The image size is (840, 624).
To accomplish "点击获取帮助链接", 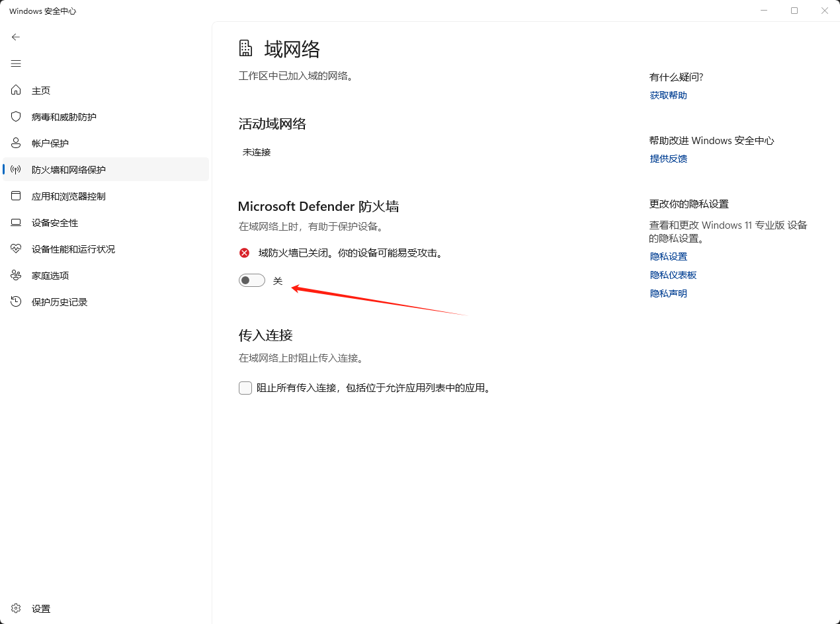I will (x=668, y=95).
